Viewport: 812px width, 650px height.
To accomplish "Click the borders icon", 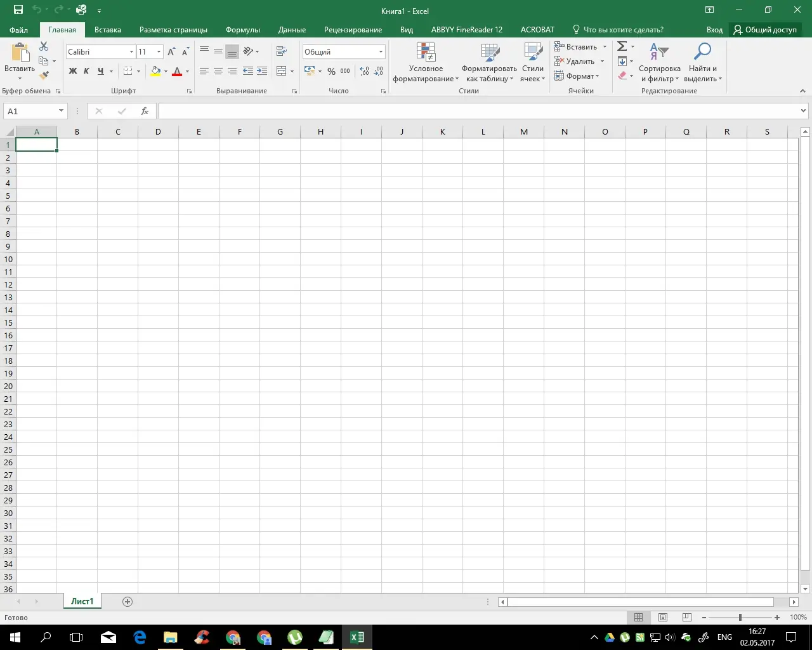I will pyautogui.click(x=128, y=71).
